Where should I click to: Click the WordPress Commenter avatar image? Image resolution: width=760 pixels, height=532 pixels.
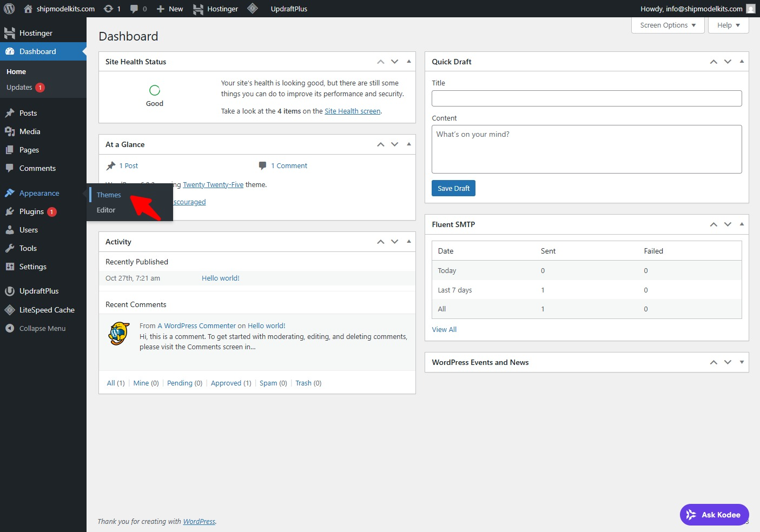[x=119, y=334]
